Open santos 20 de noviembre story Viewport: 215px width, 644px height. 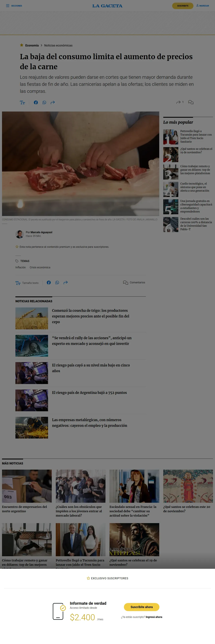coord(187,509)
